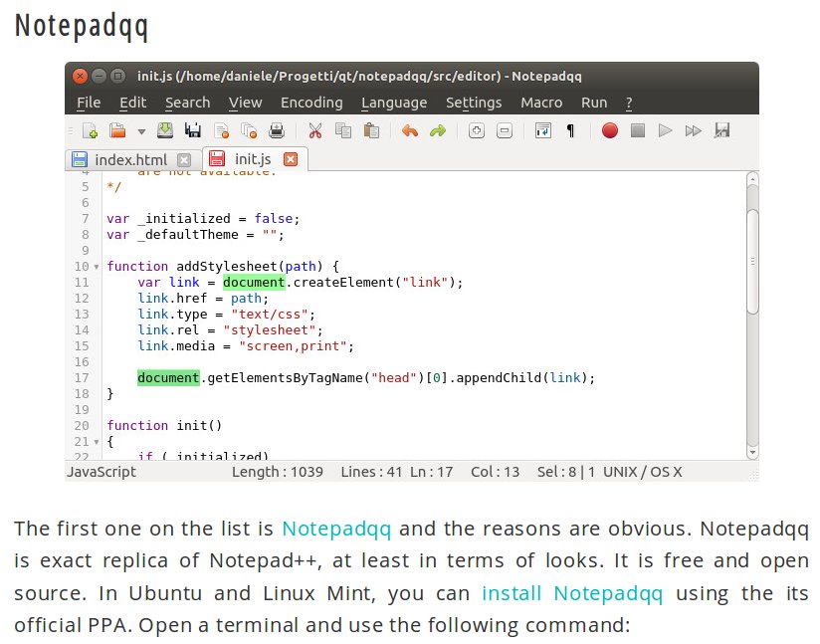Click the install Notepadqq link
This screenshot has height=644, width=820.
(572, 593)
